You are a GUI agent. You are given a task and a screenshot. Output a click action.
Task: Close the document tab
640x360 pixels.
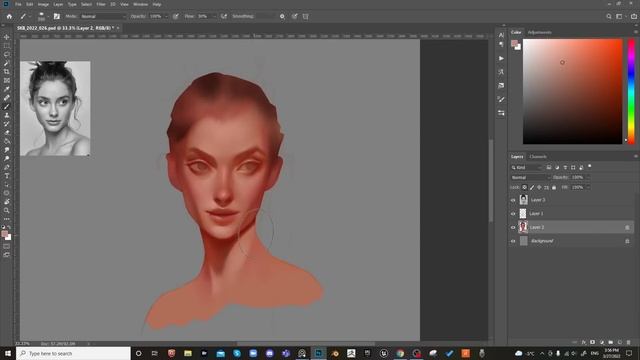[118, 28]
